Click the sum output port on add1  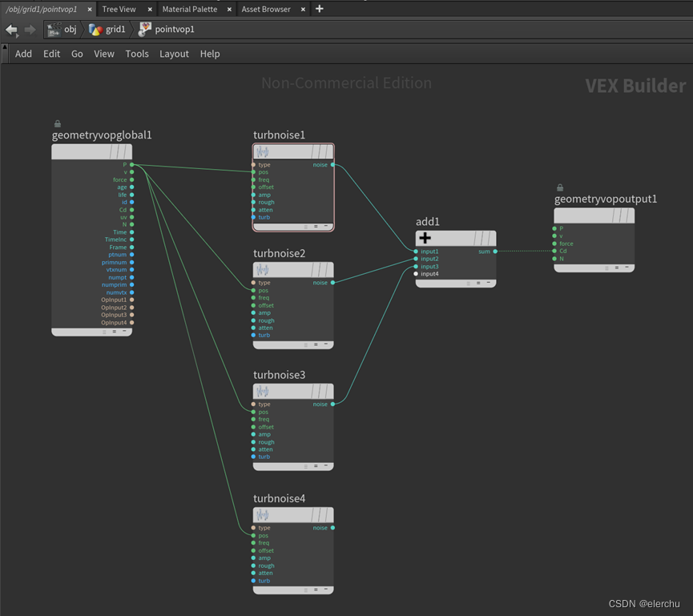[495, 252]
